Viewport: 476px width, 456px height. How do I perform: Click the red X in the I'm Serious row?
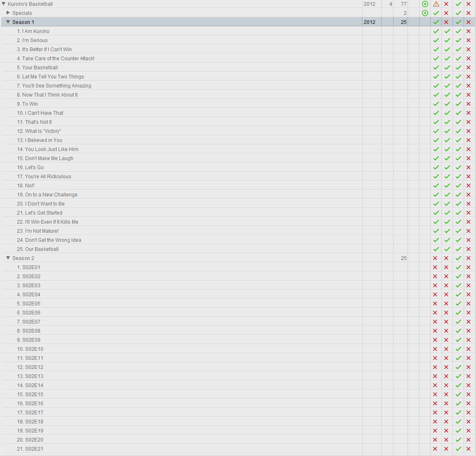(469, 40)
